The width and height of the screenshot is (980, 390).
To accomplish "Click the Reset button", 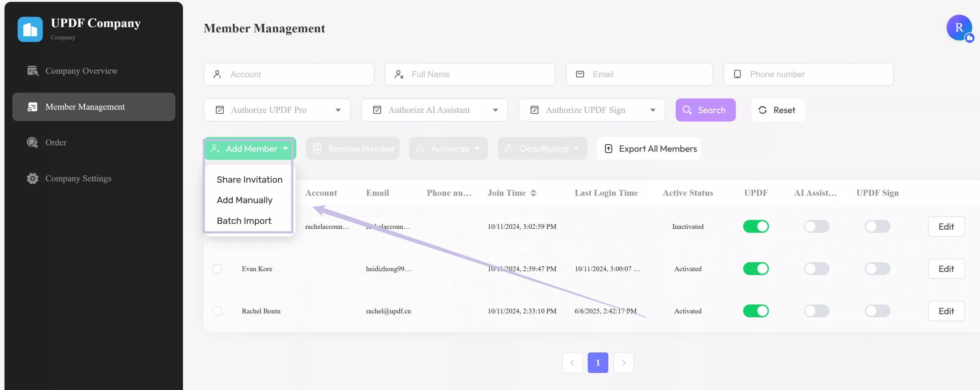I will click(778, 110).
